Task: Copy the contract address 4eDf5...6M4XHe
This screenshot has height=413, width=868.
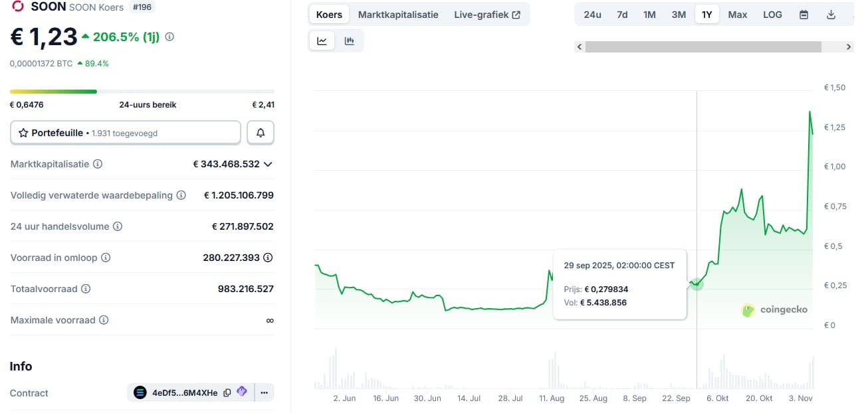Action: (x=227, y=392)
